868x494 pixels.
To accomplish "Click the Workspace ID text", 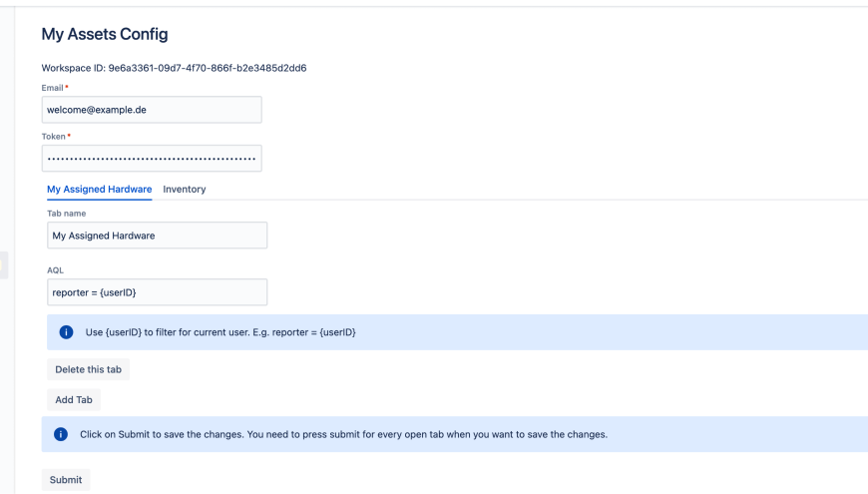I will coord(174,68).
